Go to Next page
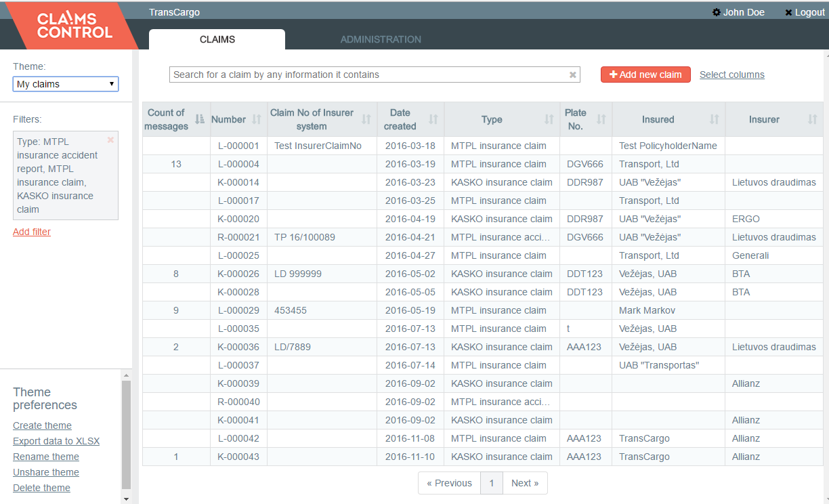 (525, 483)
